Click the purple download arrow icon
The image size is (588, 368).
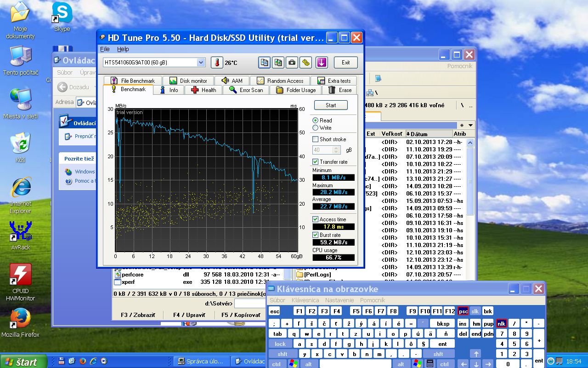click(321, 63)
